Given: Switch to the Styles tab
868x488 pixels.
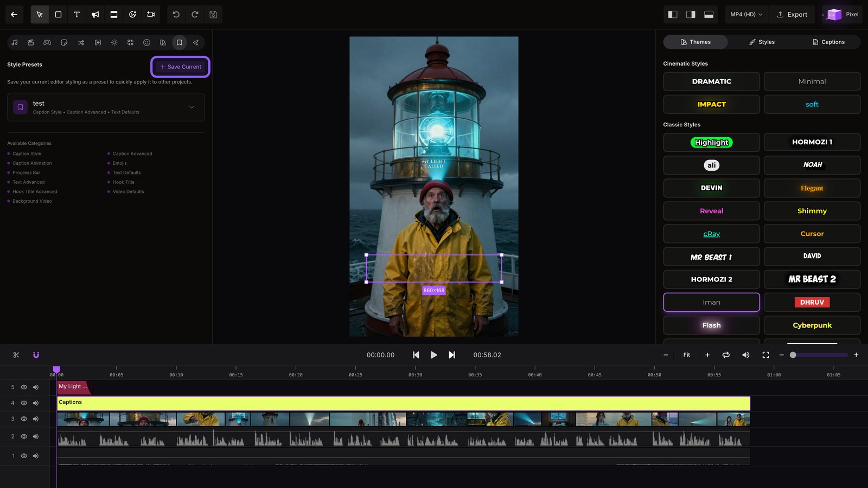Looking at the screenshot, I should pos(762,42).
